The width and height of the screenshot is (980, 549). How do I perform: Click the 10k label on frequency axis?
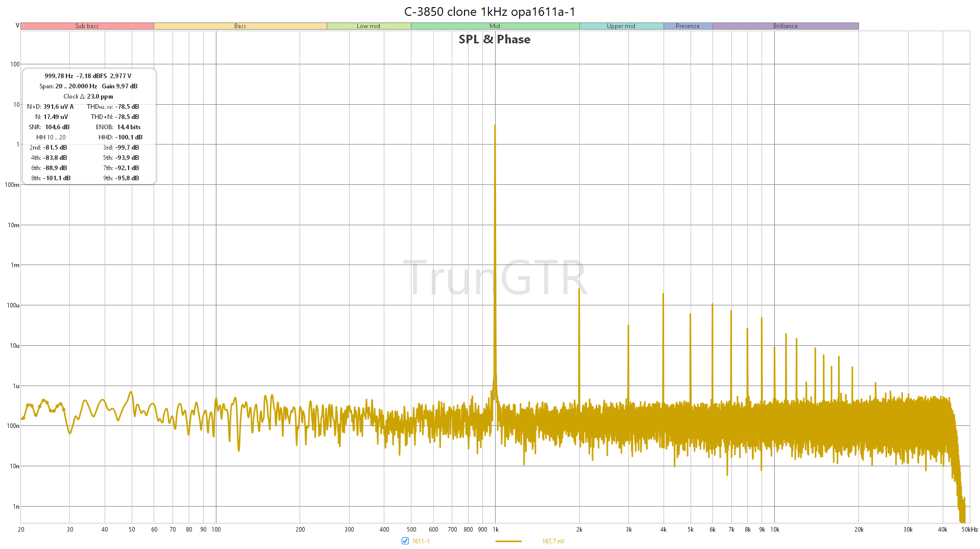click(775, 530)
